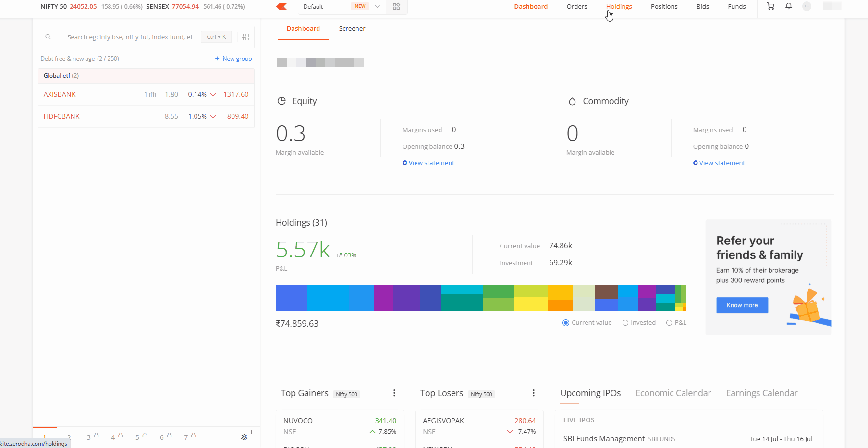Viewport: 868px width, 448px height.
Task: Click AXISBANK holdings briefcase icon
Action: (x=153, y=95)
